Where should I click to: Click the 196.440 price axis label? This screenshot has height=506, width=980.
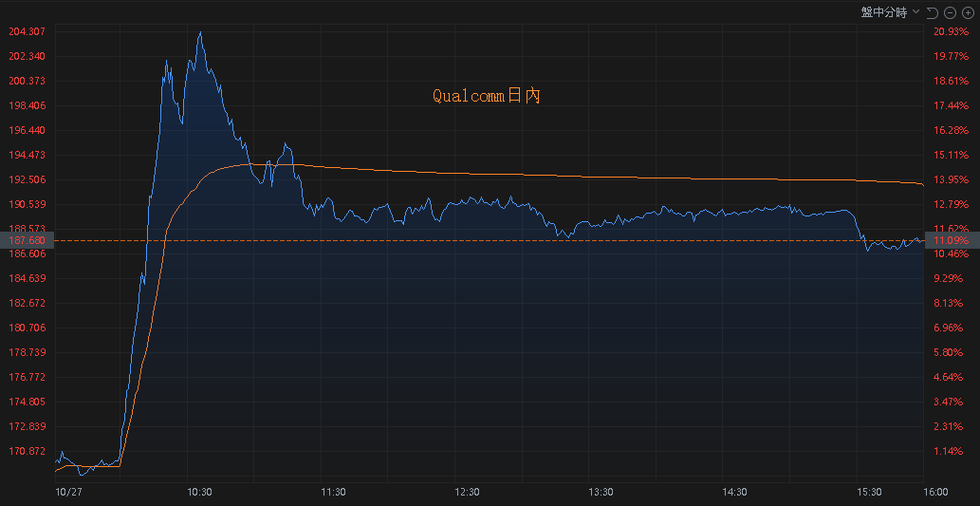pyautogui.click(x=27, y=130)
